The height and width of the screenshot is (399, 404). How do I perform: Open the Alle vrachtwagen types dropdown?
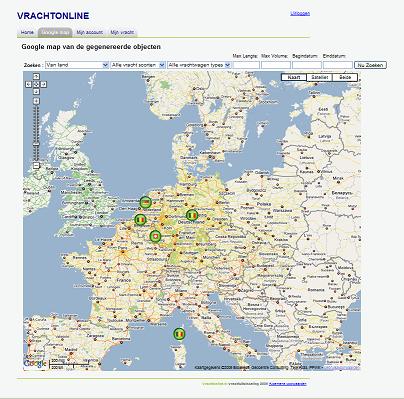point(199,65)
